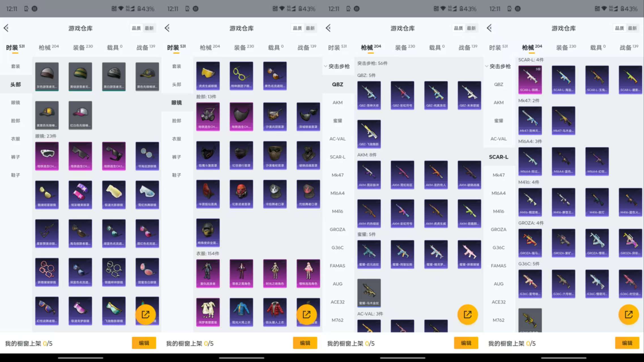Screen dimensions: 644x362
Task: Open the share/export panel via orange circle icon
Action: [146, 314]
